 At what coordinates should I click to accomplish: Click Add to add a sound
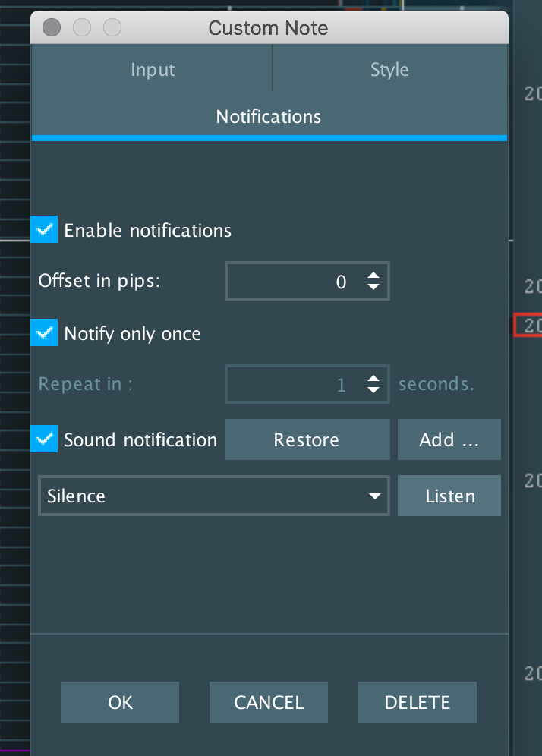(449, 439)
